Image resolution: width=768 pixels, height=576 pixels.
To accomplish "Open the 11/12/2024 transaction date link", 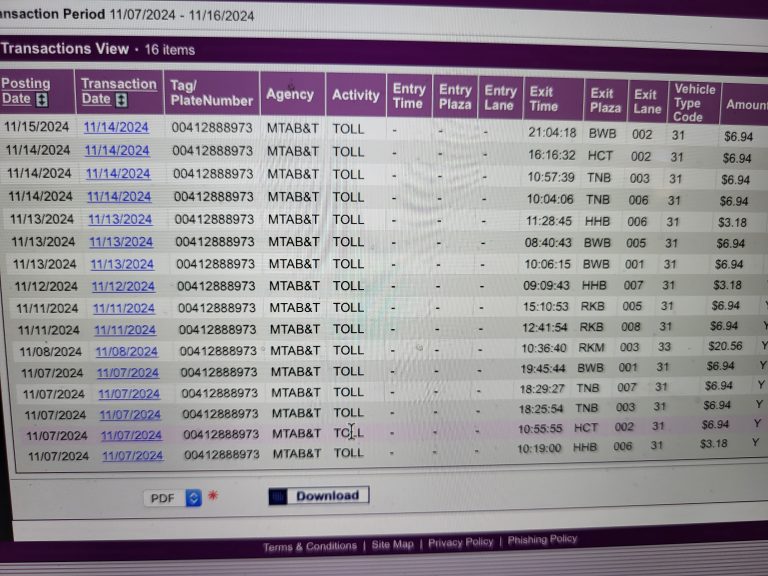I will click(123, 286).
